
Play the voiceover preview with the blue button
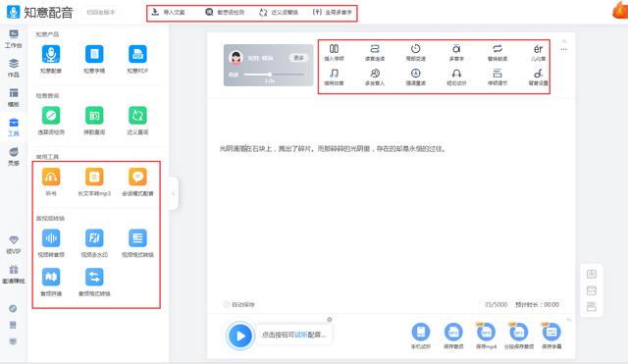[240, 336]
